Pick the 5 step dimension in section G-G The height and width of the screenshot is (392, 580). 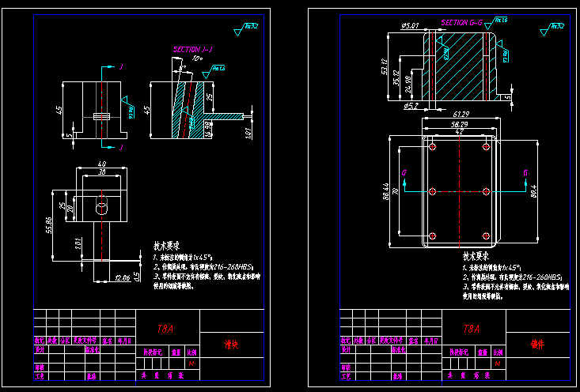508,96
